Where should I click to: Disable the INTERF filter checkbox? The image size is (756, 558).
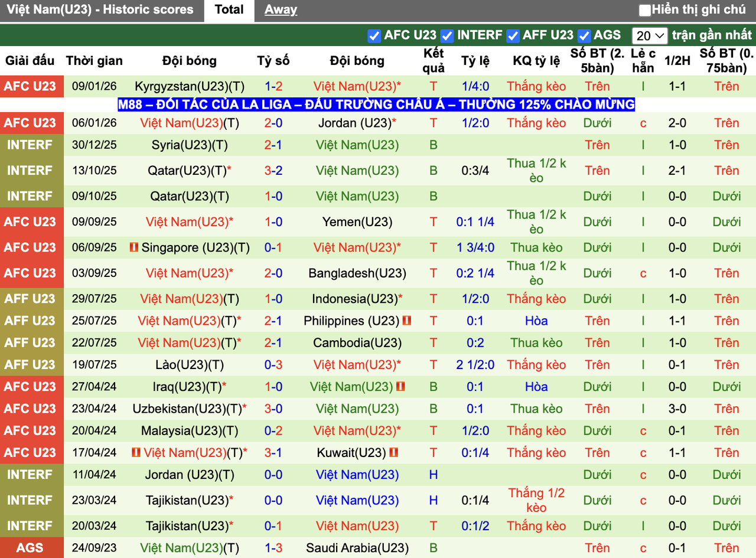(x=446, y=35)
